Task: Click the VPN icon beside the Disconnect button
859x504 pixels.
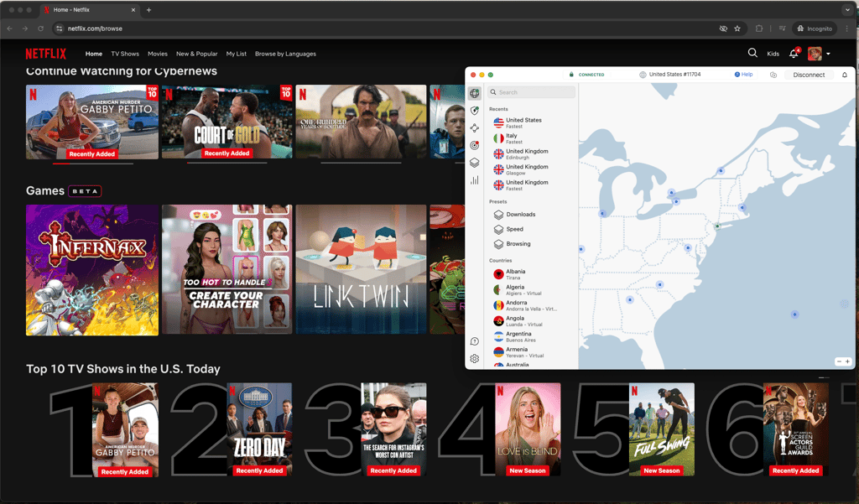Action: point(773,75)
